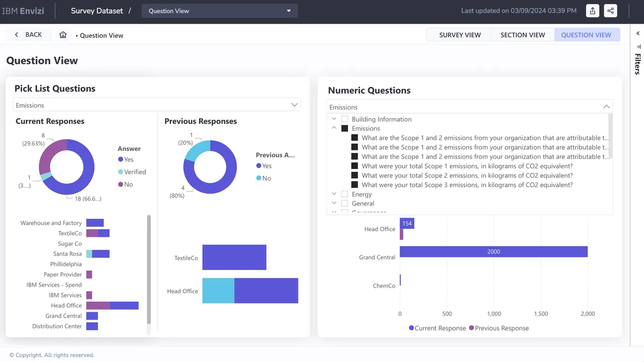This screenshot has height=362, width=644.
Task: Click ChemCo axis label in numeric chart
Action: pyautogui.click(x=384, y=286)
